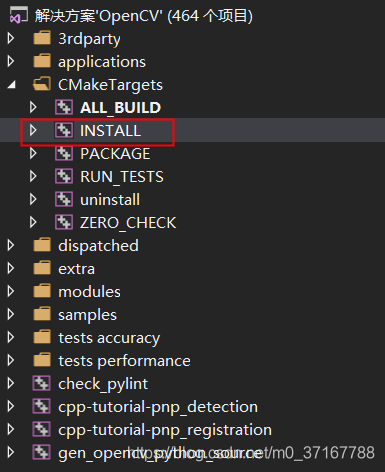This screenshot has height=472, width=385.
Task: Expand the RUN_TESTS project node
Action: 33,176
